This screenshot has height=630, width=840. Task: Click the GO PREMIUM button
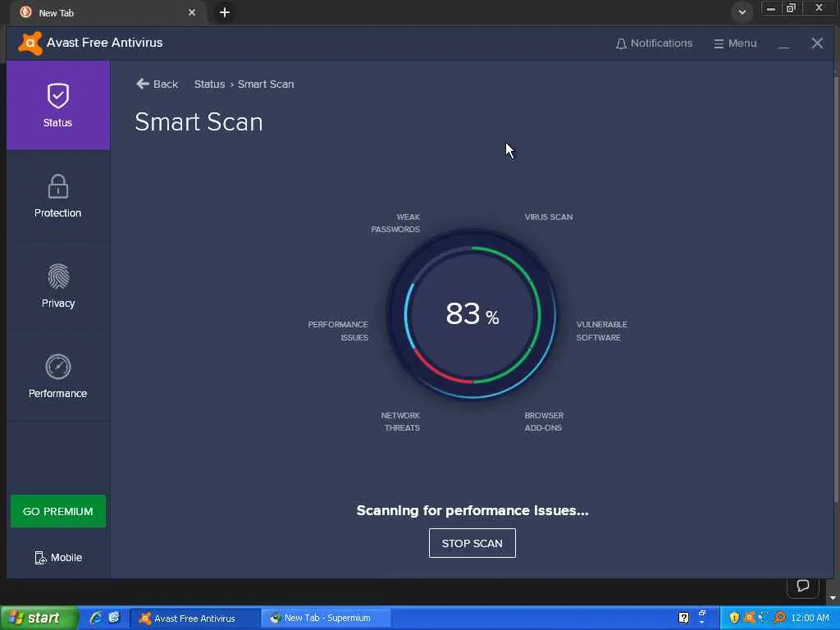point(58,511)
